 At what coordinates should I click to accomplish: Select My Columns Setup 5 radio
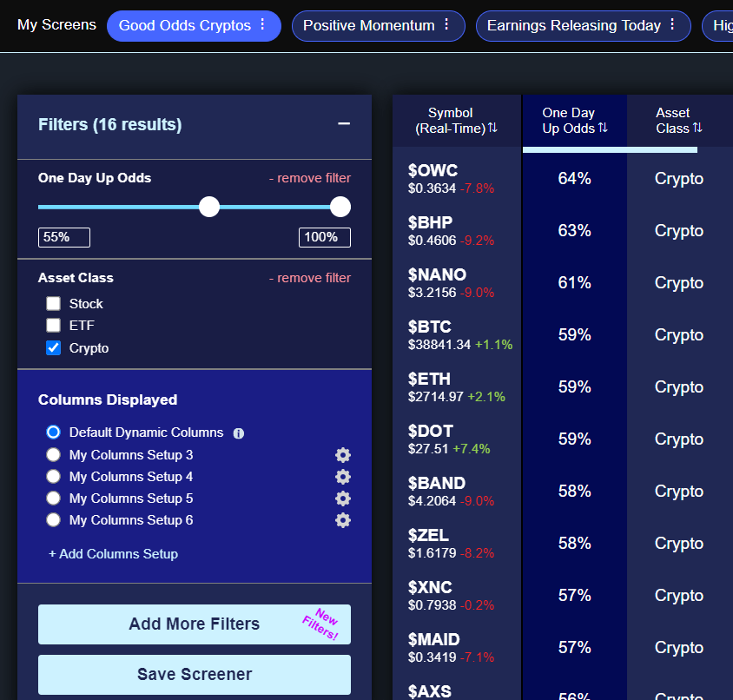coord(53,498)
